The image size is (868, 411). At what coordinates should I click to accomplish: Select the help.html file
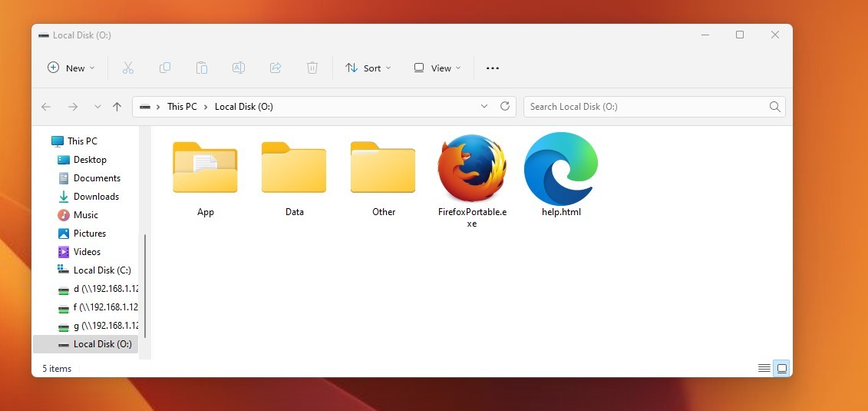coord(561,175)
